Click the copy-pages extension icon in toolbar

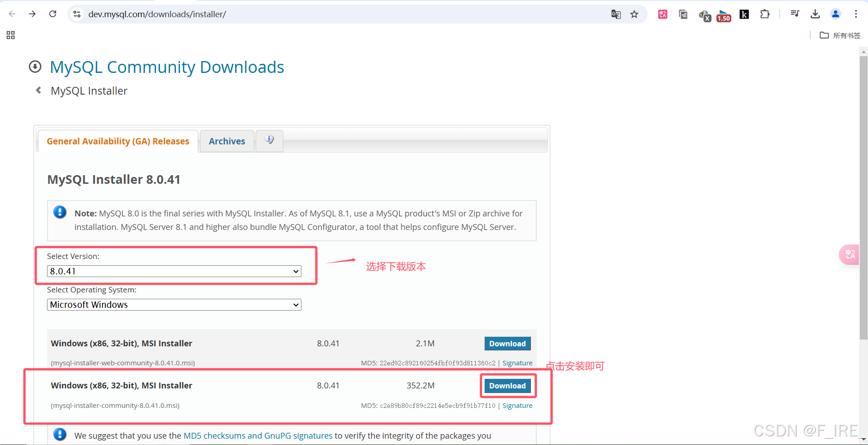coord(683,14)
